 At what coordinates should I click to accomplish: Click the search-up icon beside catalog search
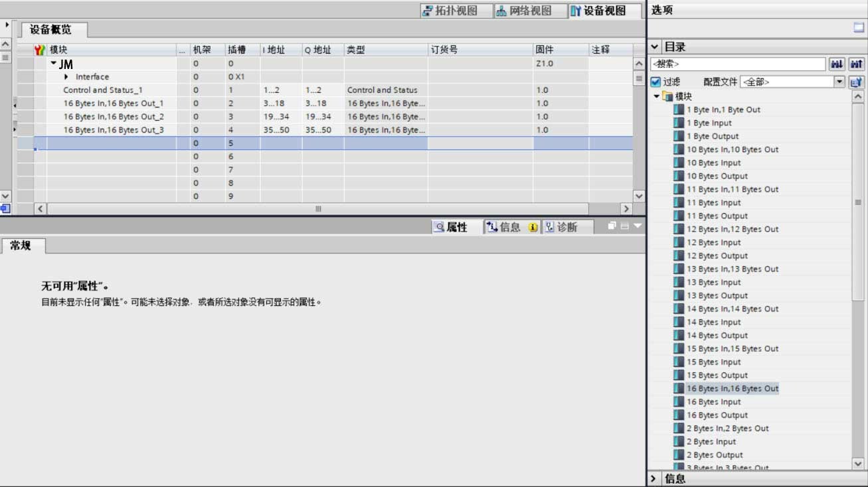coord(856,64)
